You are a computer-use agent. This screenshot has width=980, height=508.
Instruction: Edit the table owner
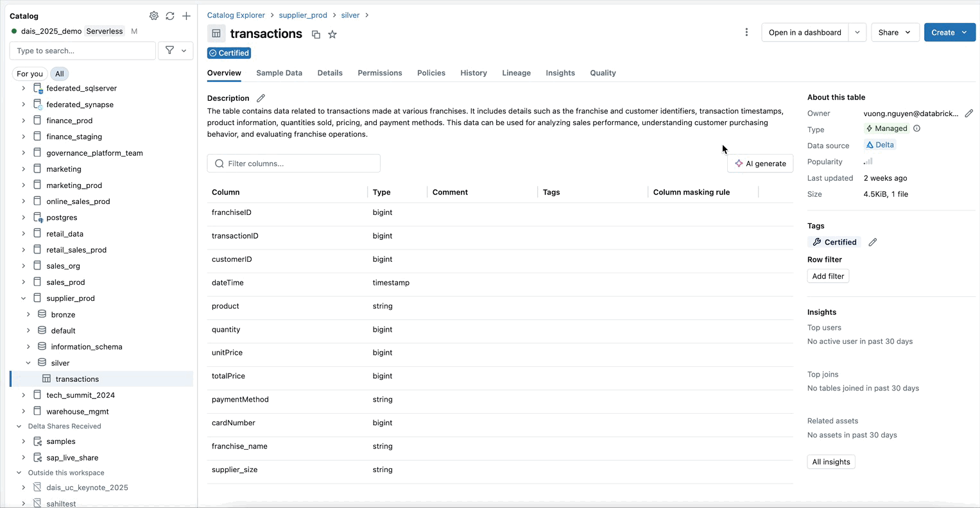click(x=968, y=114)
